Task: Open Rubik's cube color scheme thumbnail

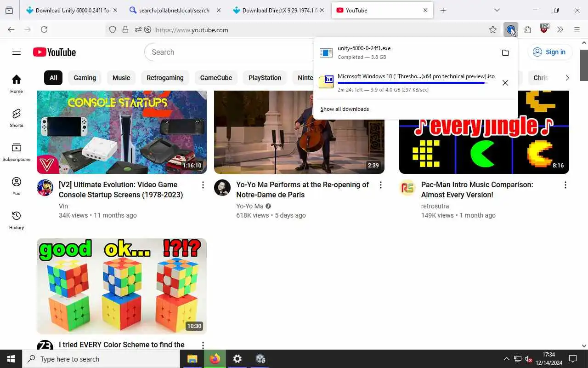Action: [122, 286]
